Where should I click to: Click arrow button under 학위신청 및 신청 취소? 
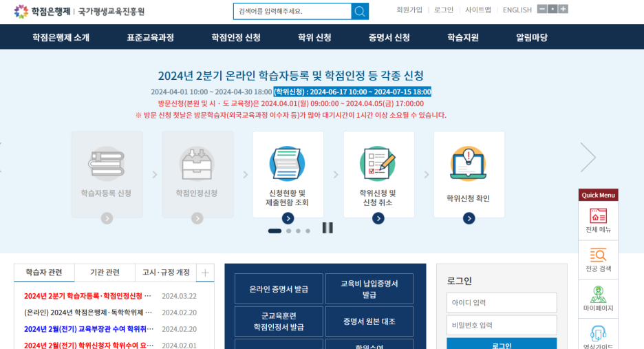pos(378,218)
